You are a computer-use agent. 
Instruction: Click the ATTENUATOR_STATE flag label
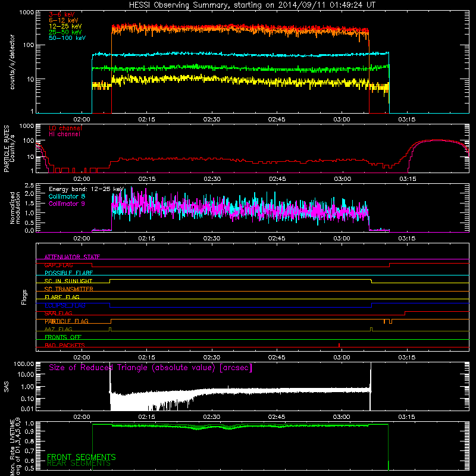(72, 257)
